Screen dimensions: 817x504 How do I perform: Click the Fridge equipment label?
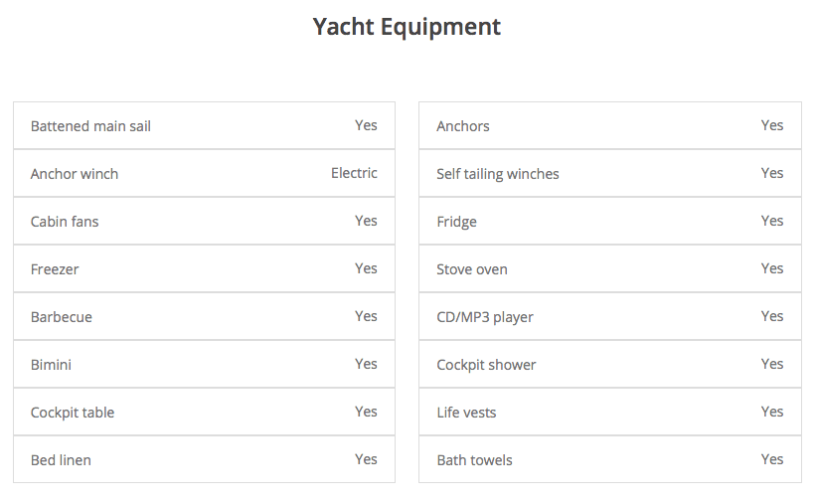click(x=457, y=222)
